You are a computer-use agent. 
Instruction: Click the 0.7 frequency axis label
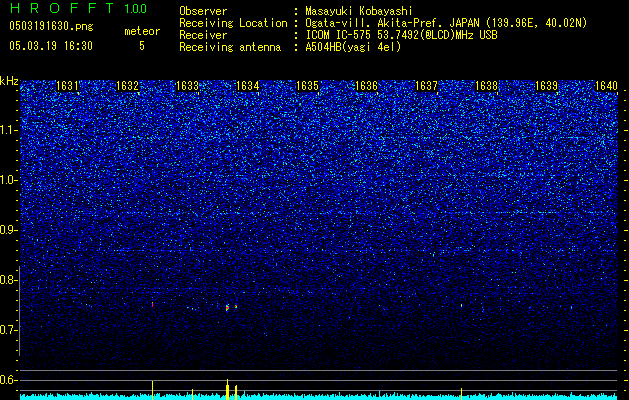[8, 329]
